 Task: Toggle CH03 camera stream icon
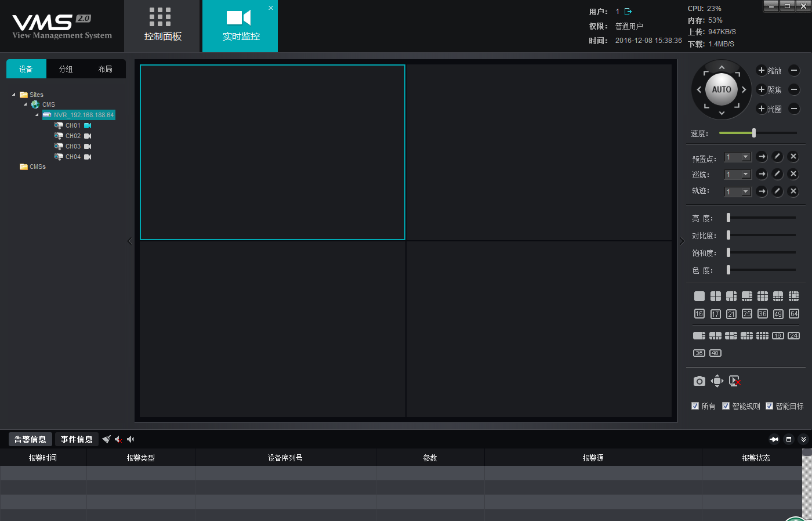pyautogui.click(x=88, y=146)
